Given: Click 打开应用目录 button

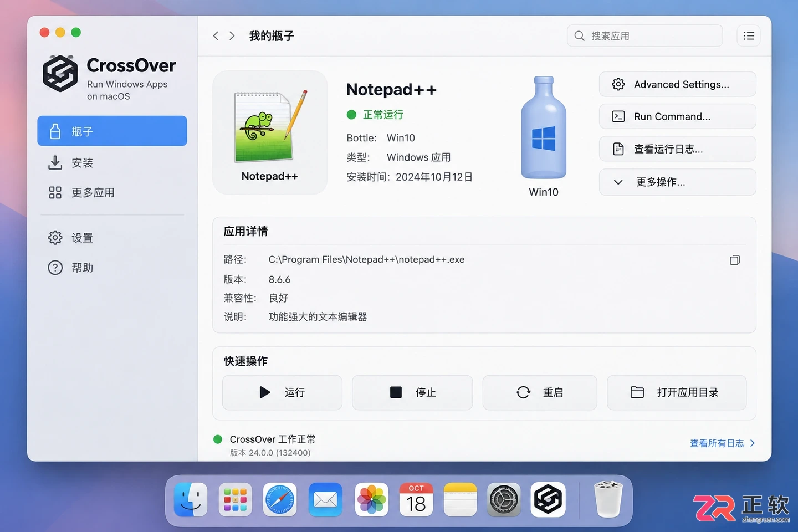Looking at the screenshot, I should (x=677, y=392).
